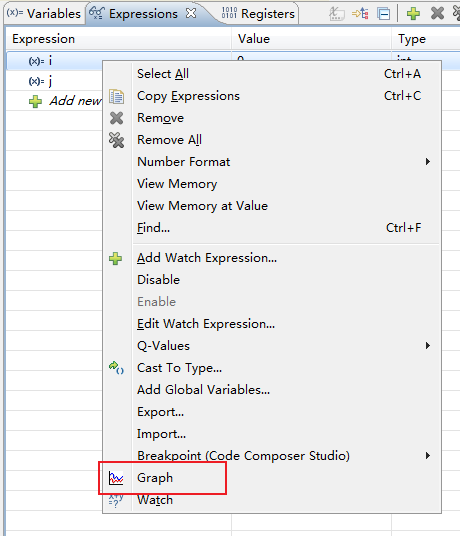Click the Watch icon in context menu
The image size is (460, 536).
tap(116, 500)
